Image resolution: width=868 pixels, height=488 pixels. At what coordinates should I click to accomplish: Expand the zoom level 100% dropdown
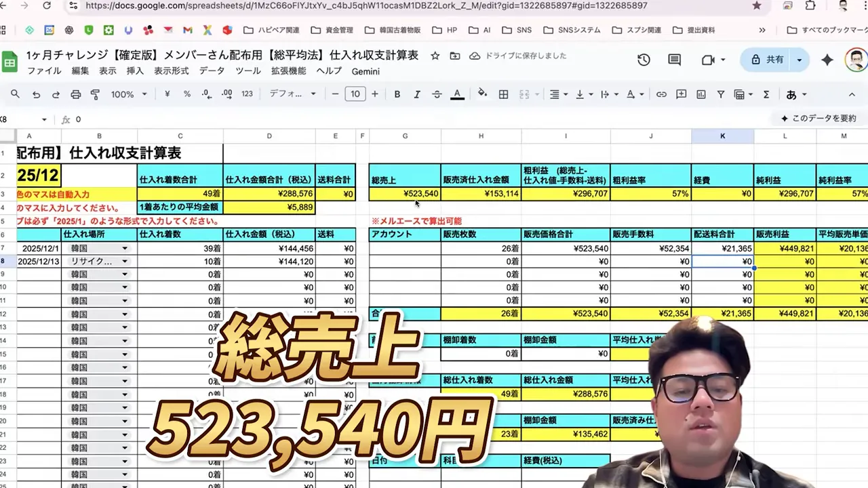(129, 94)
